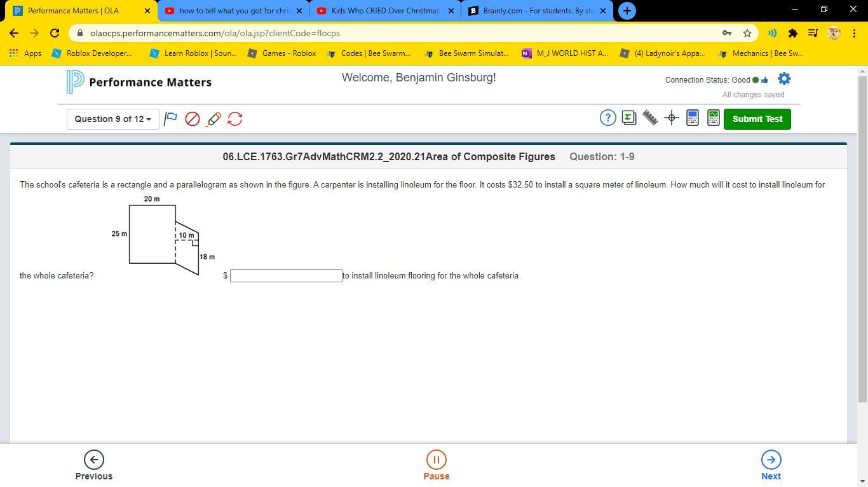Flag this question with the flag icon
This screenshot has height=487, width=868.
pos(170,119)
